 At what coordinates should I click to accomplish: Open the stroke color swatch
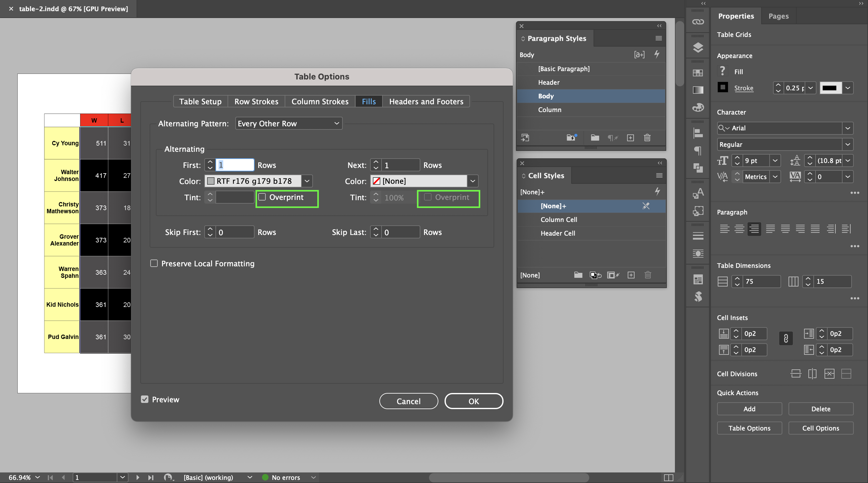click(831, 88)
